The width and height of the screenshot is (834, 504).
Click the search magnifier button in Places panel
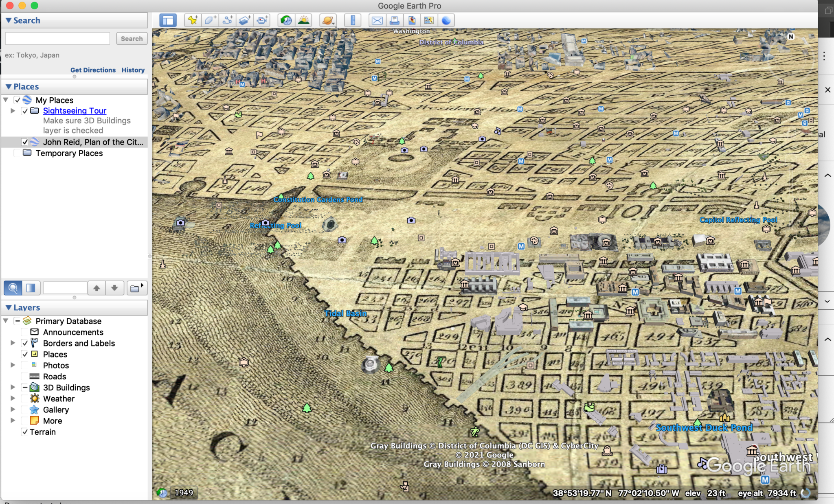point(13,288)
